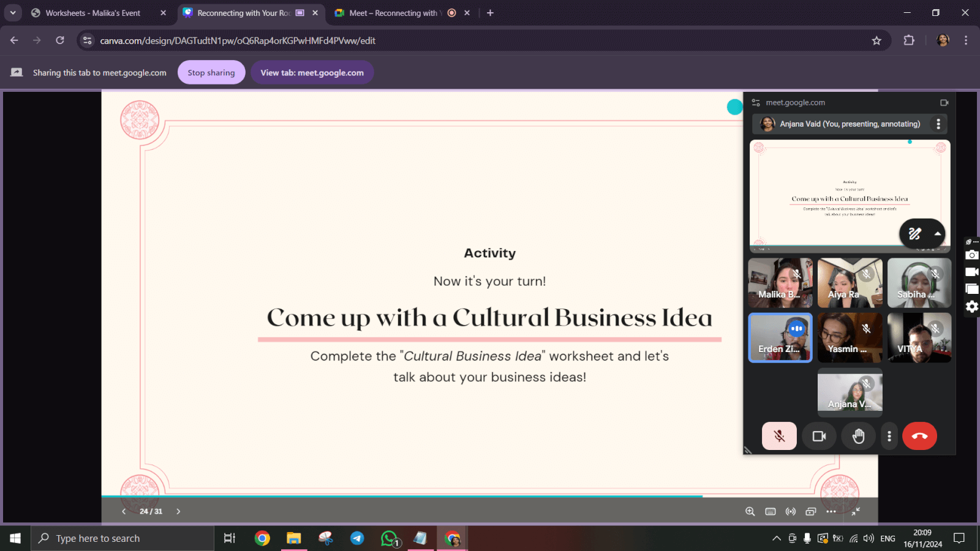Image resolution: width=980 pixels, height=551 pixels.
Task: Open Task View on taskbar
Action: [230, 538]
